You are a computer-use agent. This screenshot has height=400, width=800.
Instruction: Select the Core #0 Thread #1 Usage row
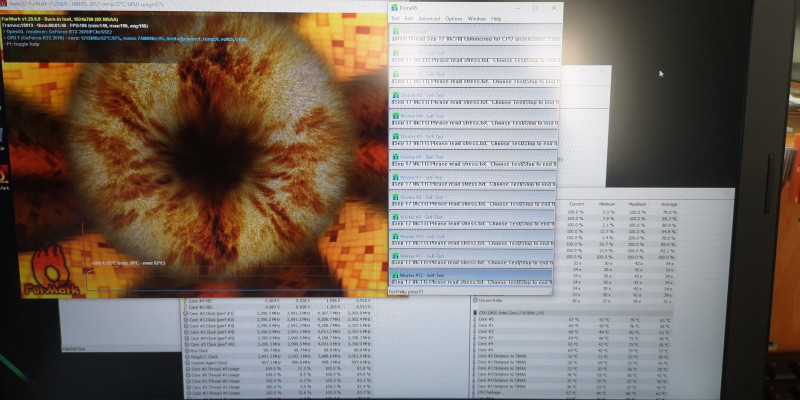[x=277, y=374]
